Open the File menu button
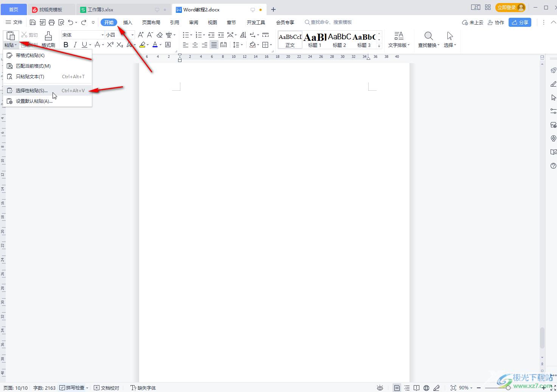 [14, 22]
